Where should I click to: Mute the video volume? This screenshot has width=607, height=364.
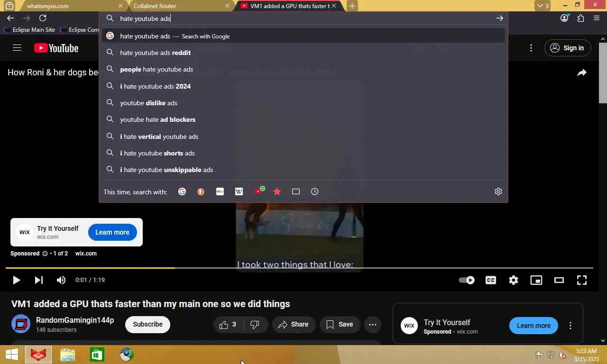click(61, 280)
